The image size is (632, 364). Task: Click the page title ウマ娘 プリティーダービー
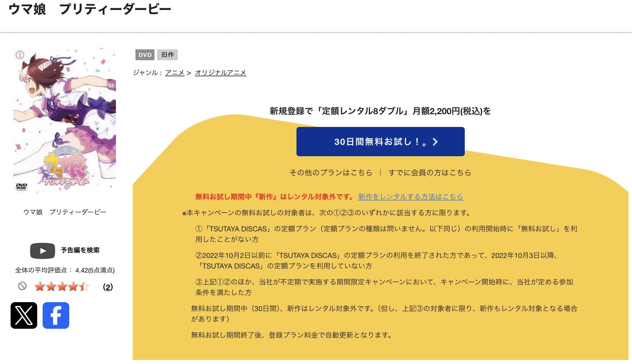[x=90, y=9]
